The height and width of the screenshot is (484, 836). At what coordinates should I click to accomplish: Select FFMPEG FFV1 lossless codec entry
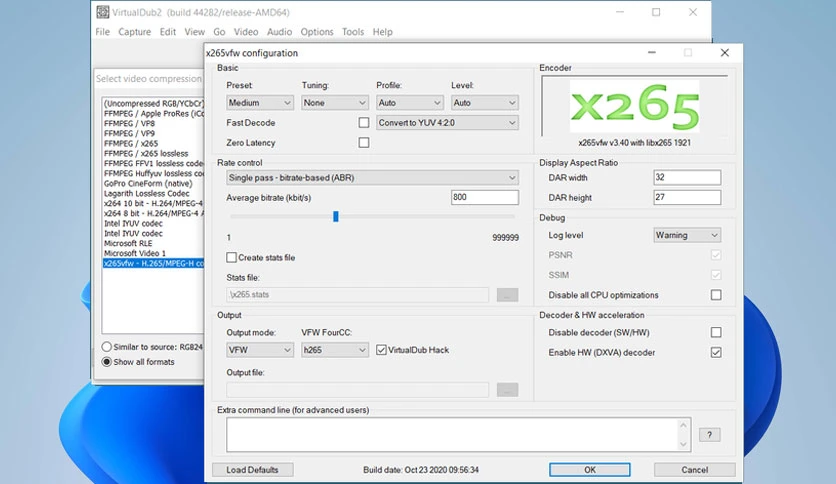point(153,163)
